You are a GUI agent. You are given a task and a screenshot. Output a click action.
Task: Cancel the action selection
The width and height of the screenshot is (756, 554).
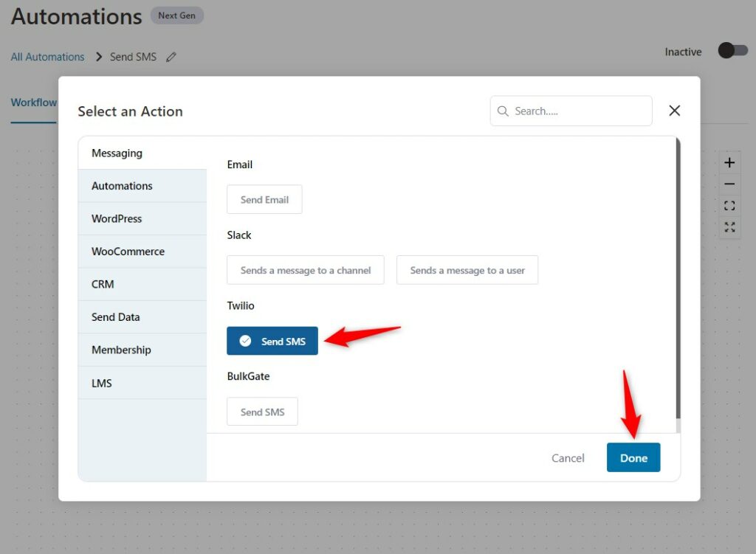(568, 458)
